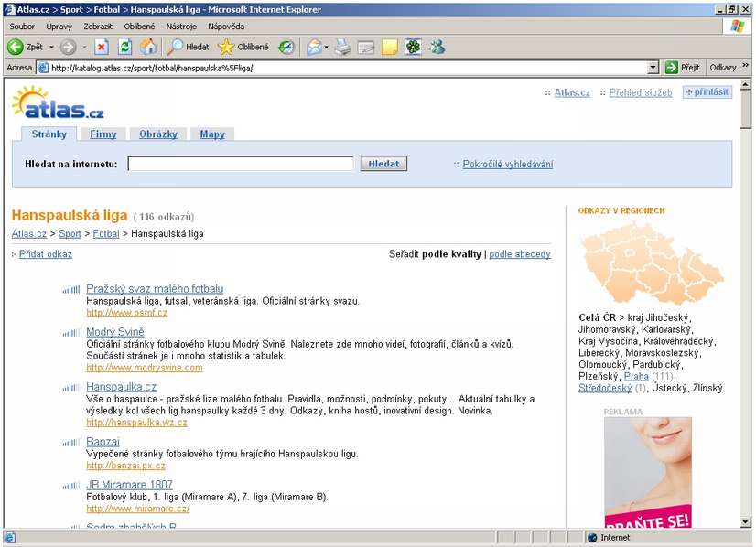756x547 pixels.
Task: Open the Pražský svaz malého fotbalu result
Action: pos(155,289)
